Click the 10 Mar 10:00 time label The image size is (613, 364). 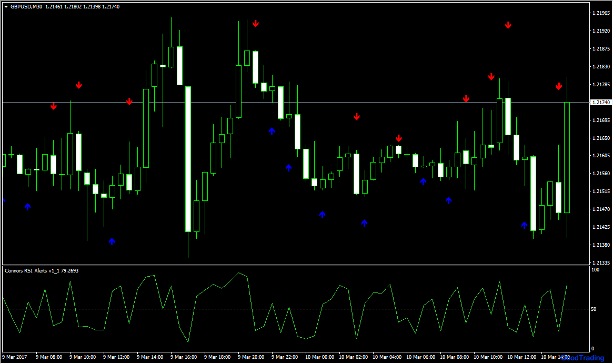pos(488,357)
